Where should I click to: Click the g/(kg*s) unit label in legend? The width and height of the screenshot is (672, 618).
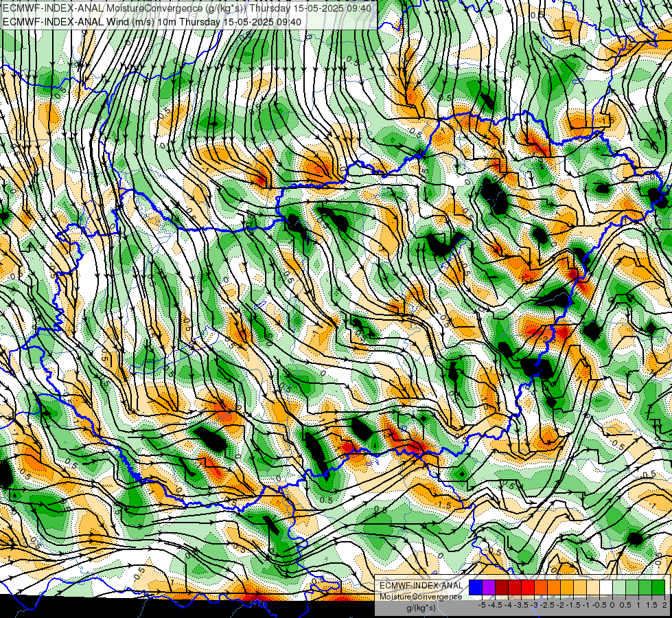click(421, 608)
